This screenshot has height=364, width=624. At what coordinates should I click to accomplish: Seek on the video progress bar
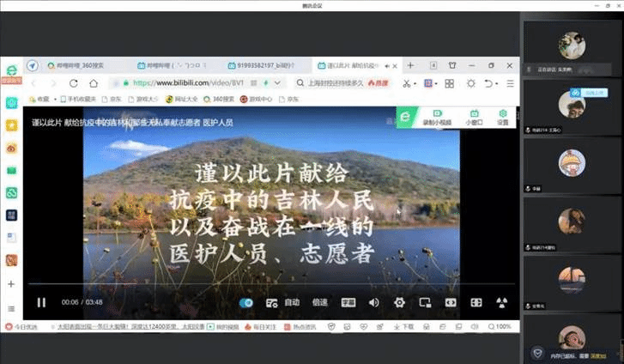(x=257, y=283)
